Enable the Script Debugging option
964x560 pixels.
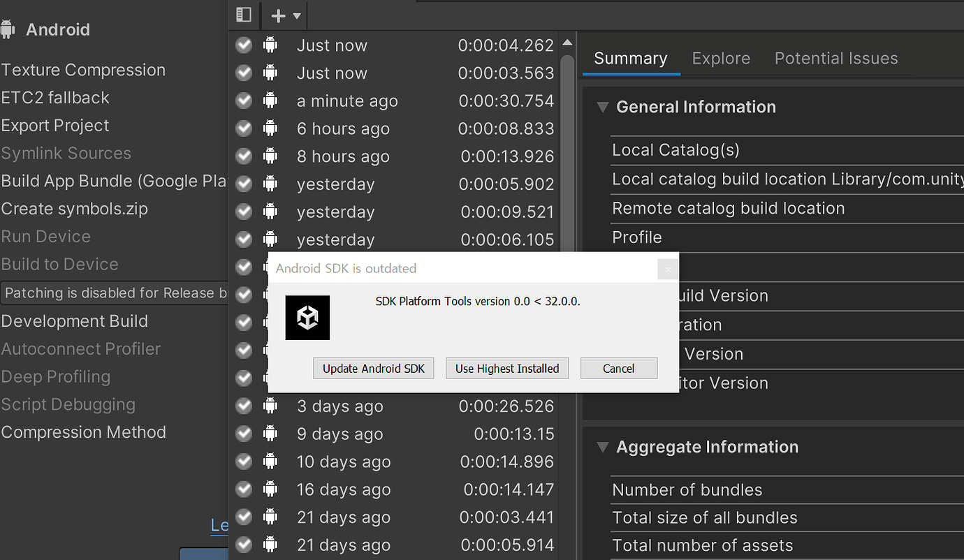(x=68, y=404)
